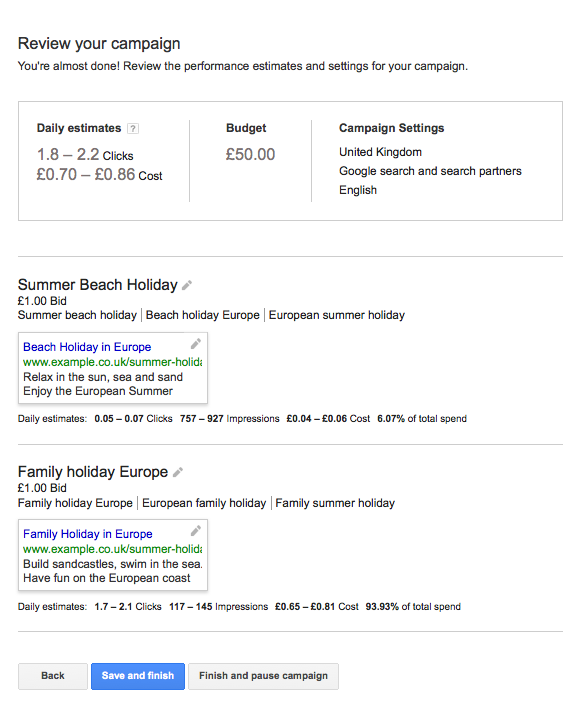The width and height of the screenshot is (582, 709).
Task: Click the European family holiday keyword
Action: coord(204,503)
